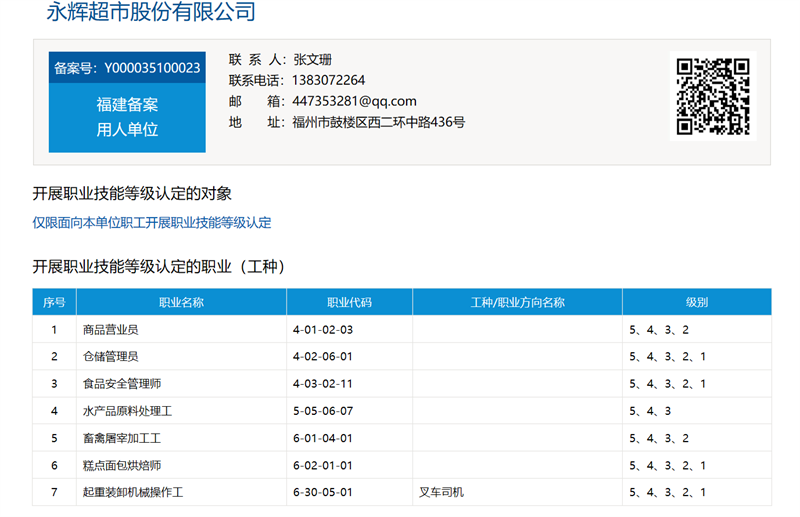This screenshot has width=800, height=517.
Task: Select the 备案号 Y000035100023 badge
Action: 127,68
